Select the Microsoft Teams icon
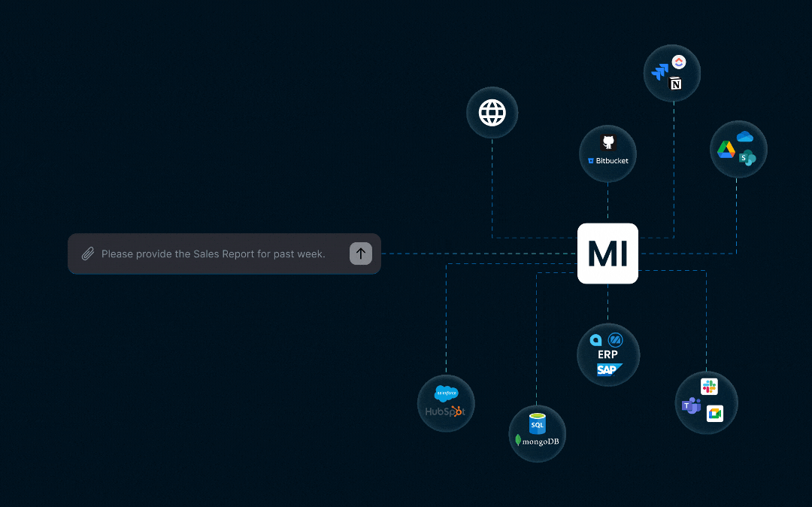Screen dimensions: 812x507 pyautogui.click(x=691, y=406)
